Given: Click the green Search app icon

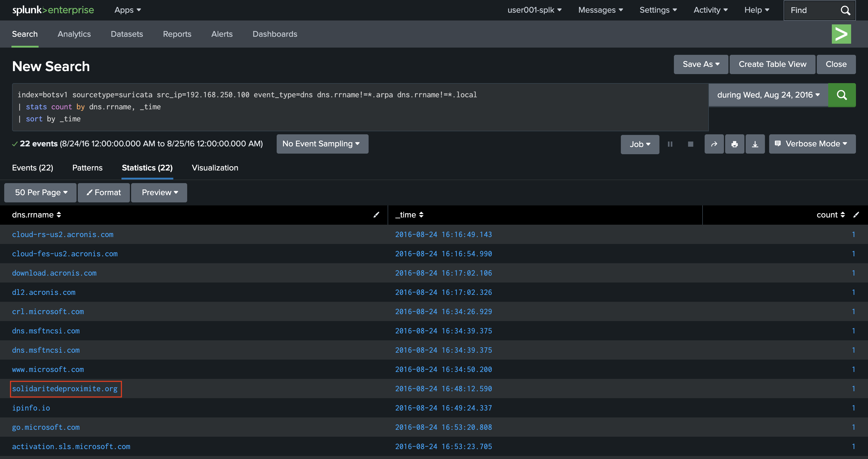Looking at the screenshot, I should point(841,34).
